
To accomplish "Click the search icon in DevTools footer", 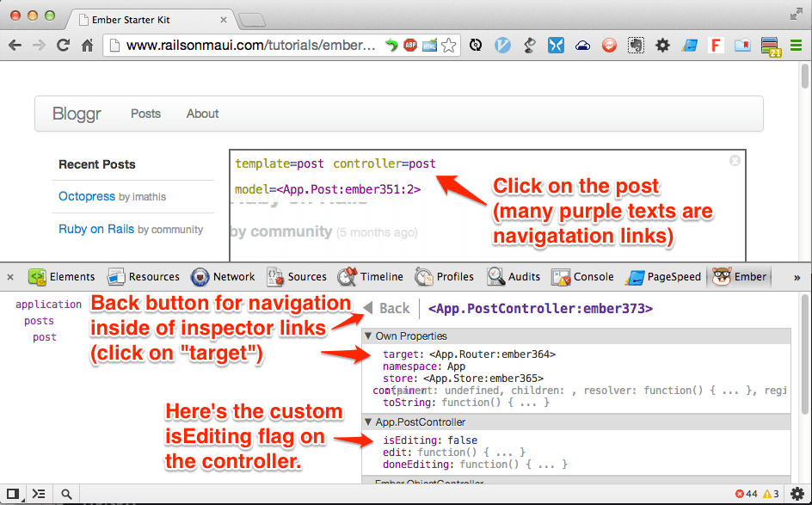I will pos(65,494).
